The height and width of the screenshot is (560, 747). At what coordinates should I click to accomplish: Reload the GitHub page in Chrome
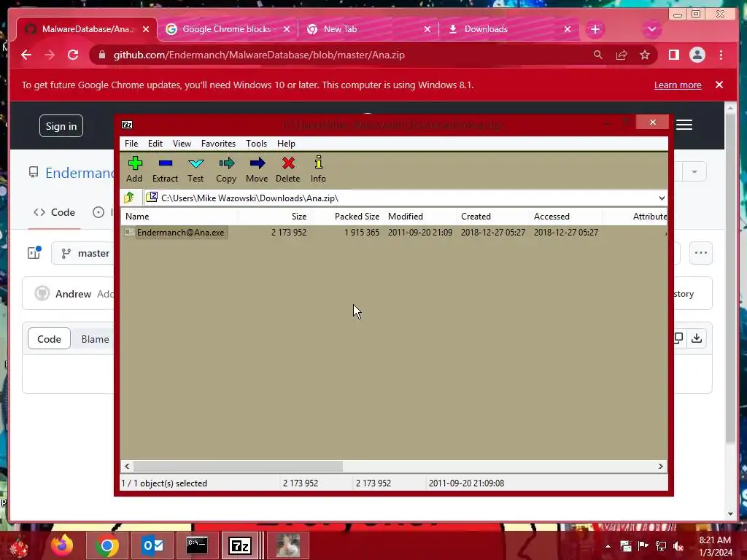(x=73, y=55)
